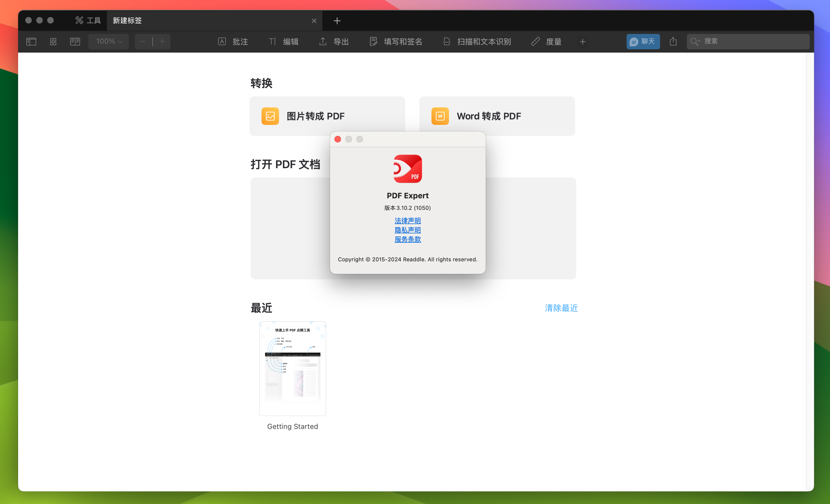This screenshot has height=504, width=830.
Task: Open a new tab with plus button
Action: tap(337, 21)
